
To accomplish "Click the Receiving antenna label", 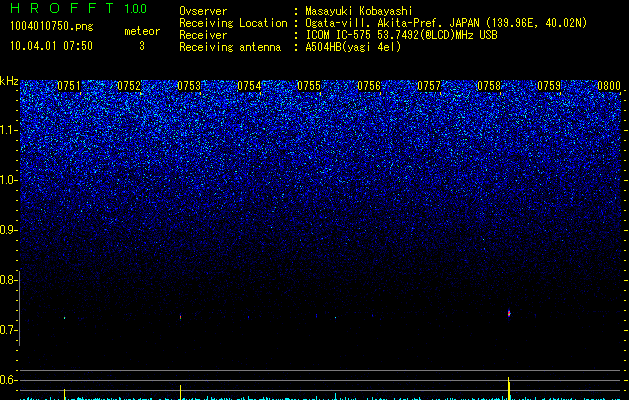I will coord(230,47).
